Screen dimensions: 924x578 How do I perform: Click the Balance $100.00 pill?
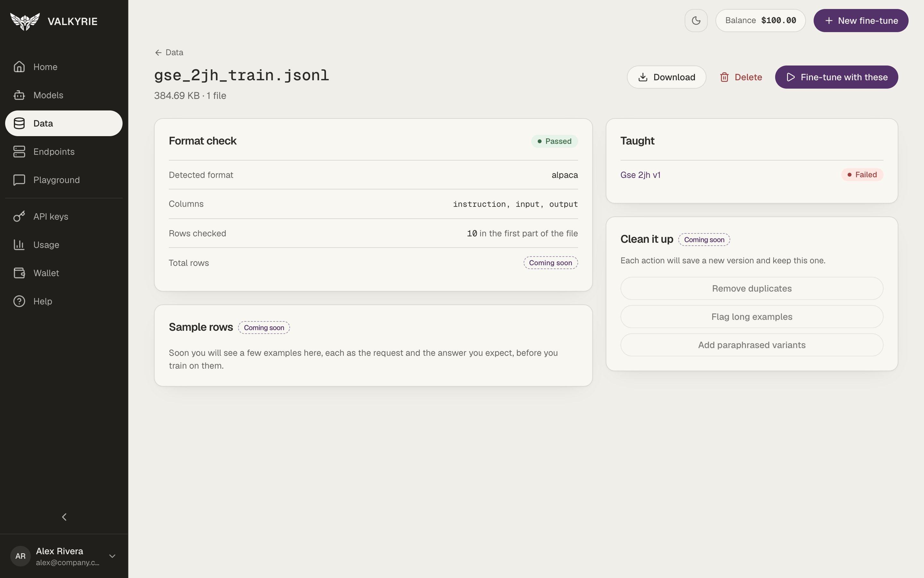point(760,21)
